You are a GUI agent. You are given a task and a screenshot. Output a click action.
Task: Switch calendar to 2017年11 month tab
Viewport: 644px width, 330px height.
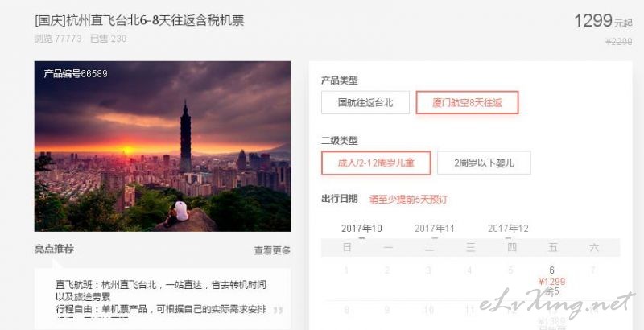point(435,229)
